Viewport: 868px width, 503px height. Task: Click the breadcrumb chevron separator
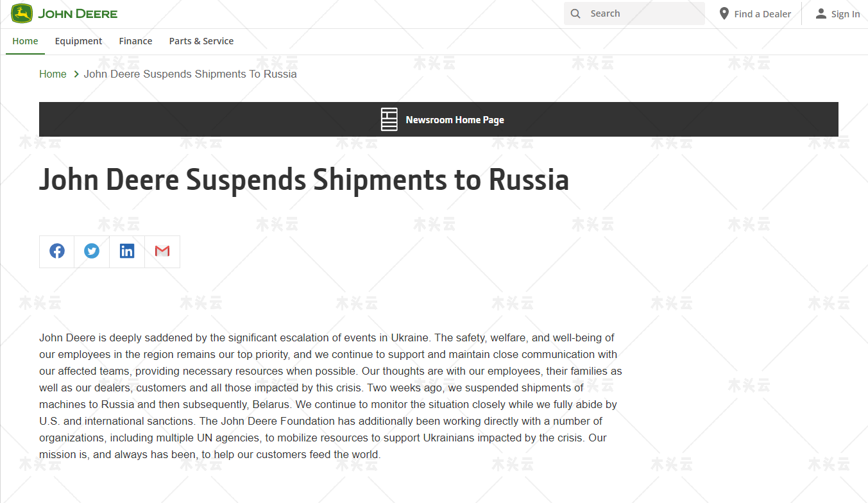point(76,74)
